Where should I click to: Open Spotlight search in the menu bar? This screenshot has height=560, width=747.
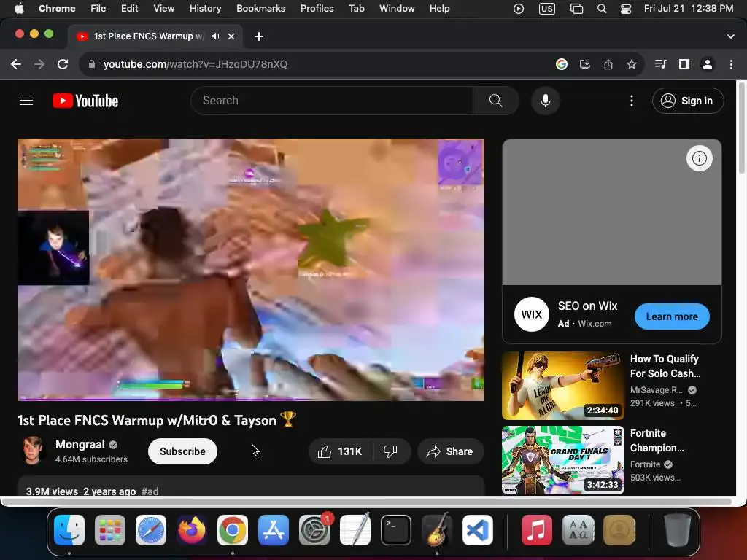click(602, 9)
